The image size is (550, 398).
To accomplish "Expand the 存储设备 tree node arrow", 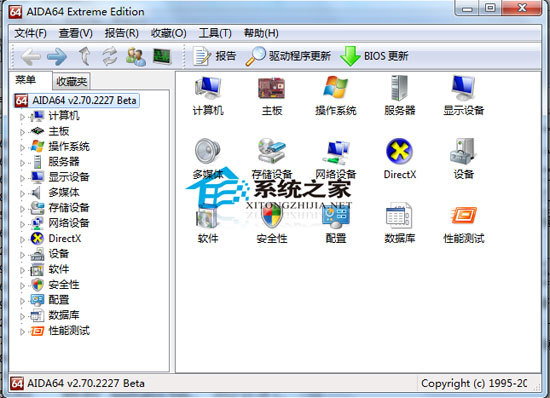I will pos(22,209).
